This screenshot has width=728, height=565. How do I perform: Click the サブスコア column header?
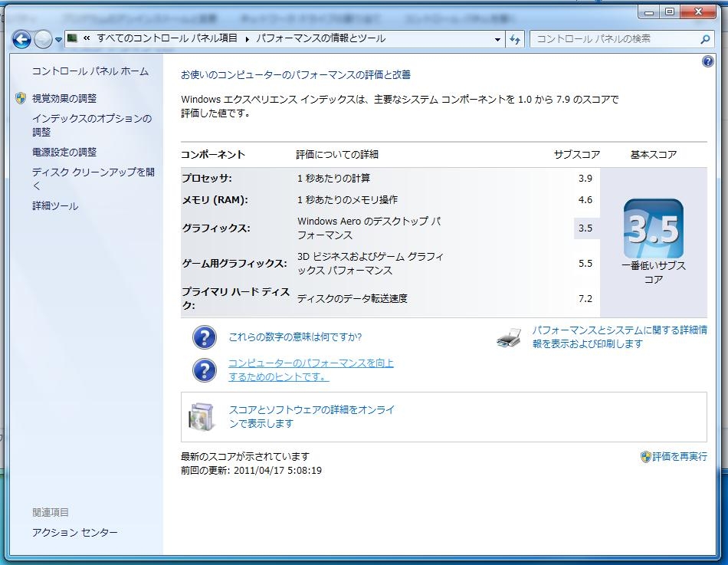pyautogui.click(x=576, y=155)
